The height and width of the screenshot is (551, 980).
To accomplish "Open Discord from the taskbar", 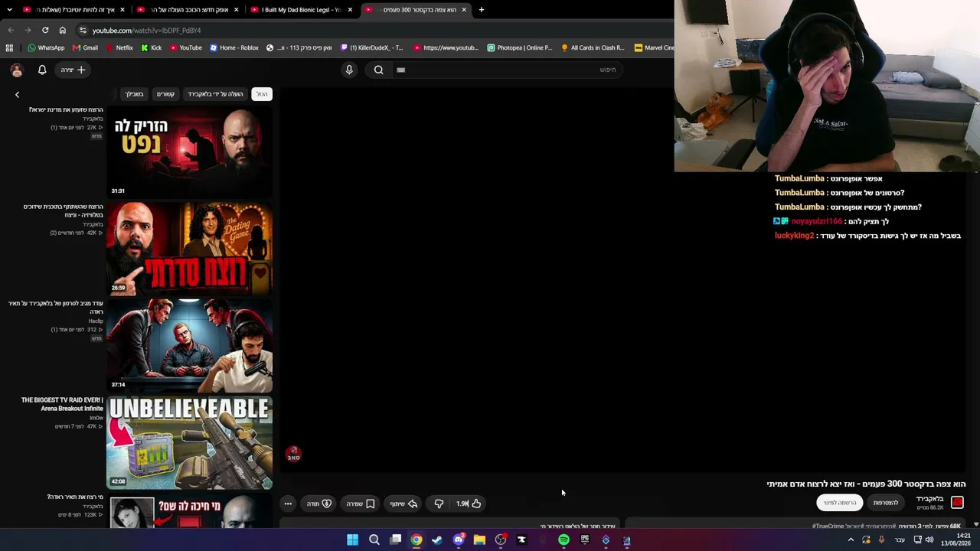I will click(459, 540).
